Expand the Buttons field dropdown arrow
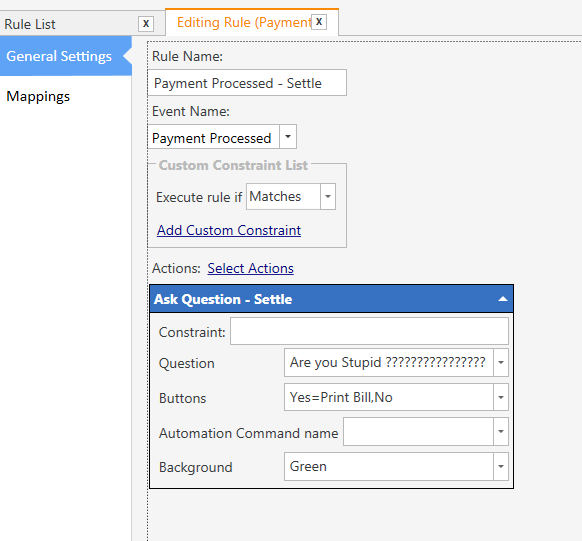Screen dimensions: 582x541 [501, 397]
